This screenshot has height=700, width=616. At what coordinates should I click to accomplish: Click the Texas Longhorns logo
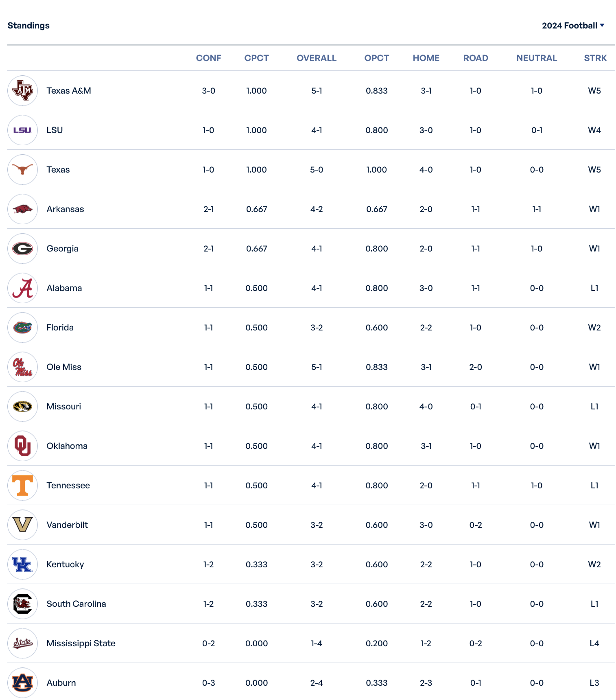click(22, 170)
